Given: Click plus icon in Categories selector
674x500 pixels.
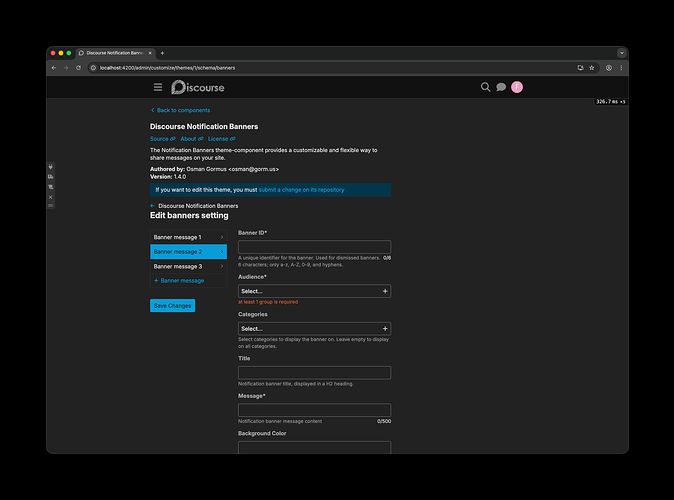Looking at the screenshot, I should (x=385, y=329).
